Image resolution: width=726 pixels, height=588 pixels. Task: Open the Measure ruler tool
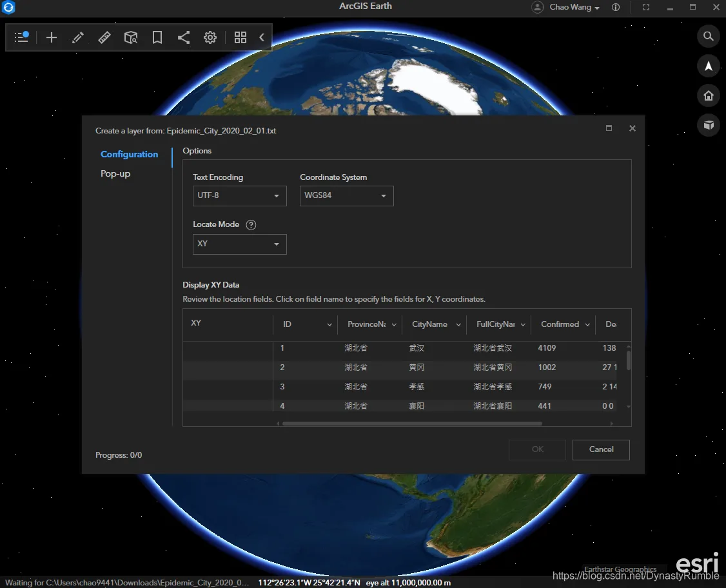coord(104,37)
